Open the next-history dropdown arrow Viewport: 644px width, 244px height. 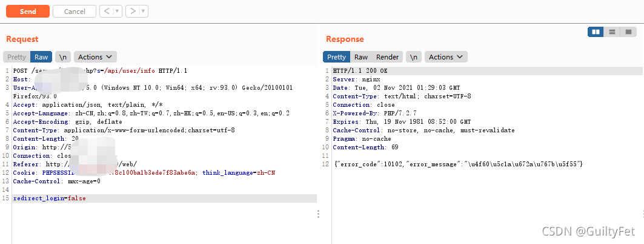[144, 12]
